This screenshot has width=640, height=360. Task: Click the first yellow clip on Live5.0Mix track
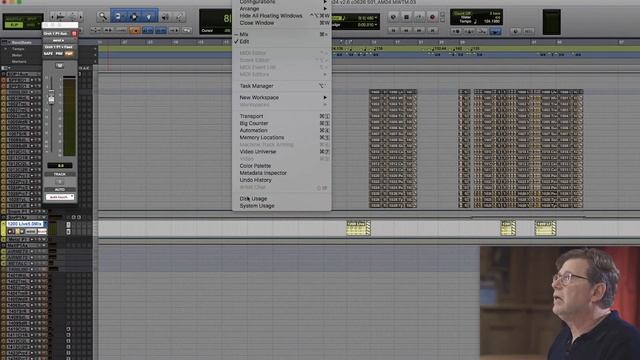point(358,228)
